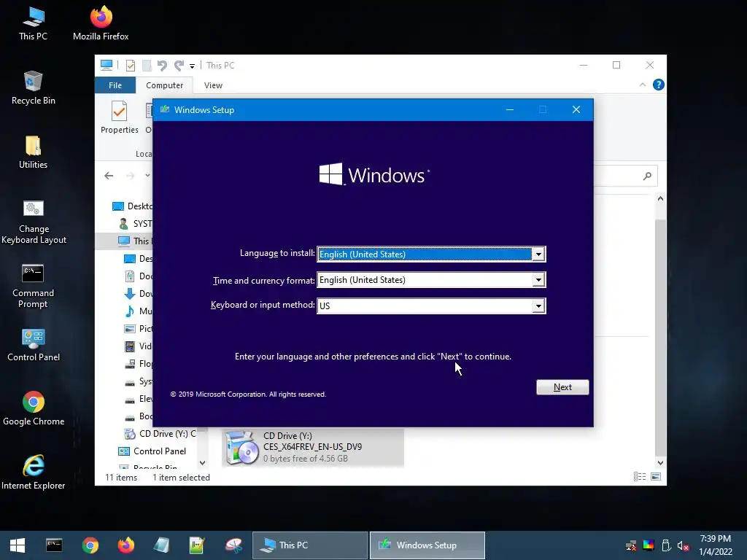Launch Google Chrome from desktop

[x=34, y=409]
